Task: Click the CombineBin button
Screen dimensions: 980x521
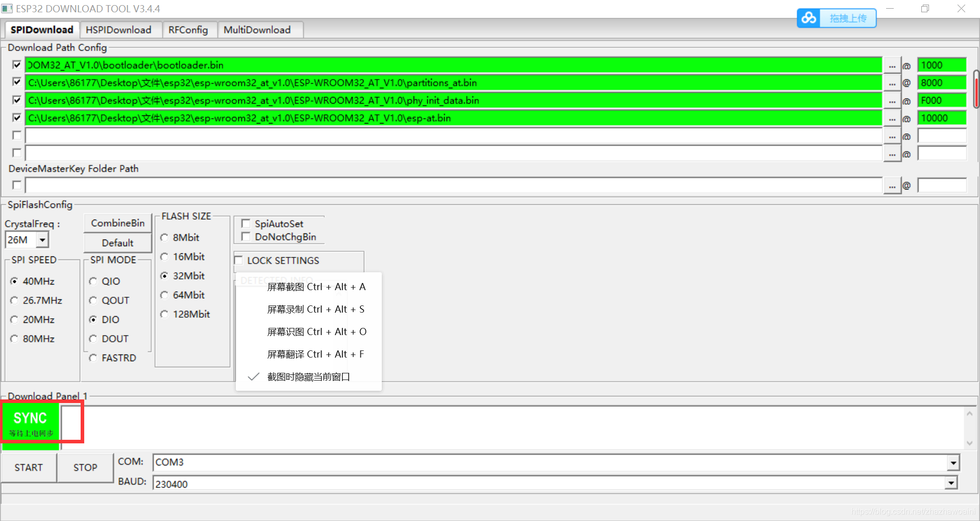Action: pyautogui.click(x=118, y=223)
